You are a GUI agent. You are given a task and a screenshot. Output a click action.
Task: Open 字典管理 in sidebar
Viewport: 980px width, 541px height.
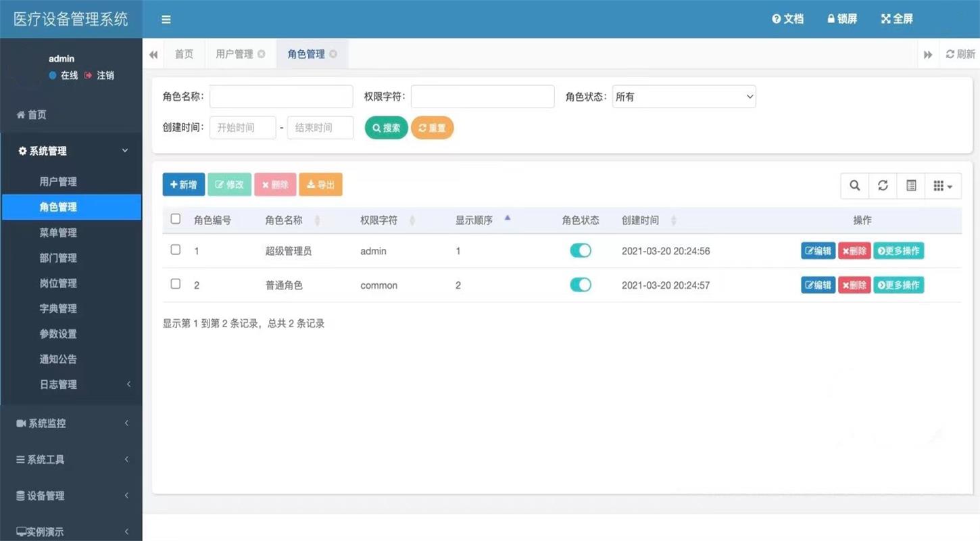tap(58, 308)
